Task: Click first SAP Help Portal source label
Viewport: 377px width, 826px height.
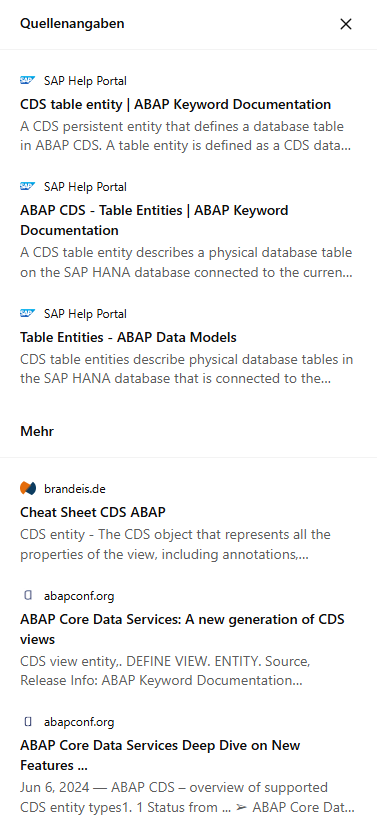Action: tap(85, 81)
